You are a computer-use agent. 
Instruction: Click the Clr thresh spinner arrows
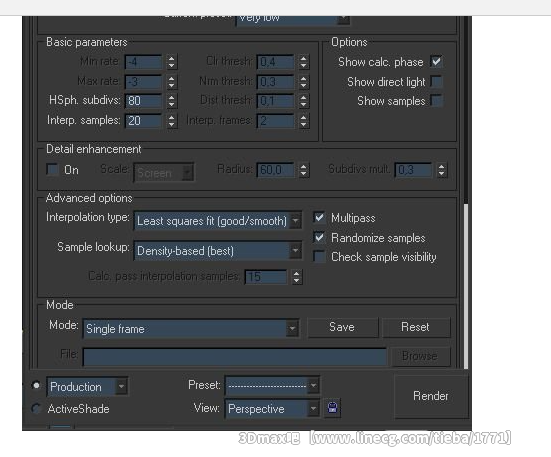(x=304, y=62)
